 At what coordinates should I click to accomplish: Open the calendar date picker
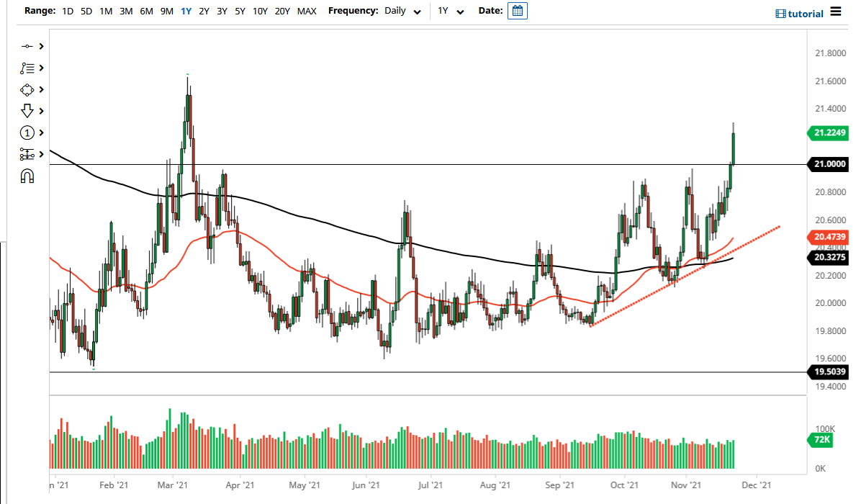[517, 11]
